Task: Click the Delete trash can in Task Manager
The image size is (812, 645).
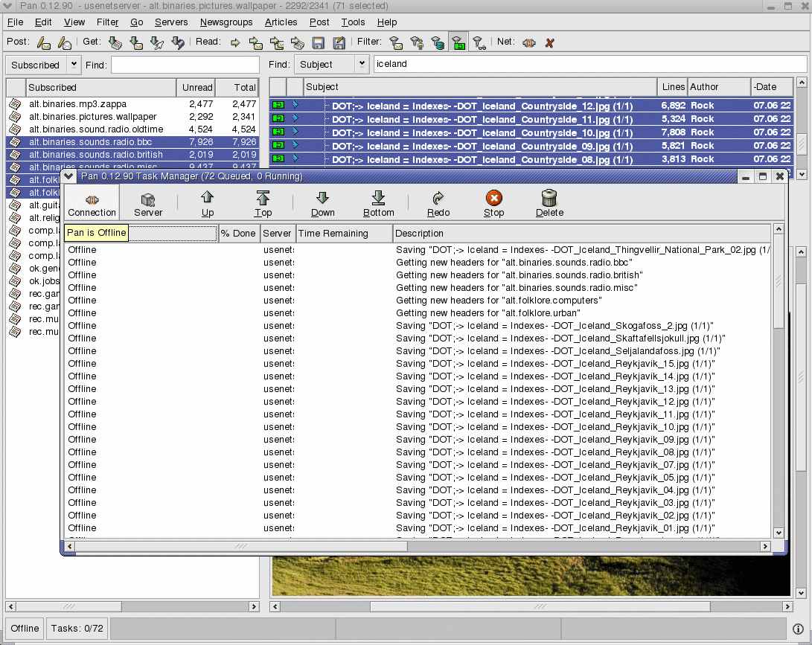Action: click(x=549, y=203)
